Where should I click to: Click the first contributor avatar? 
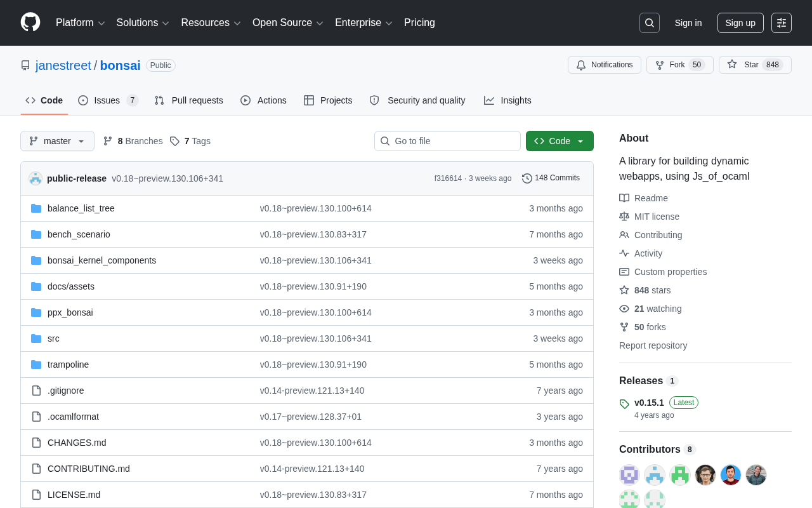click(x=629, y=475)
